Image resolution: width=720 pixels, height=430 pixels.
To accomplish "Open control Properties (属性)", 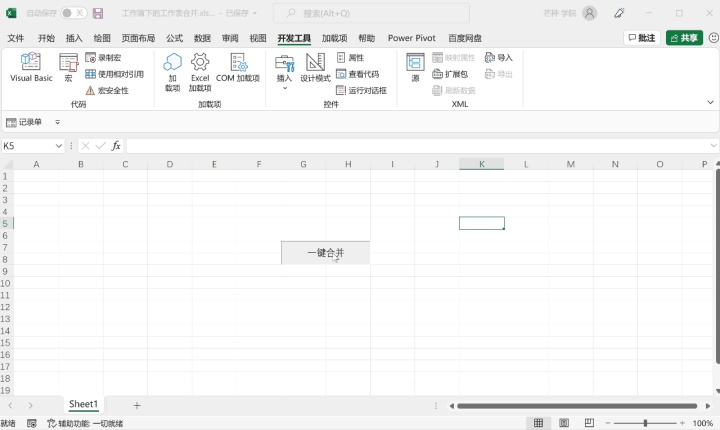I will [350, 57].
